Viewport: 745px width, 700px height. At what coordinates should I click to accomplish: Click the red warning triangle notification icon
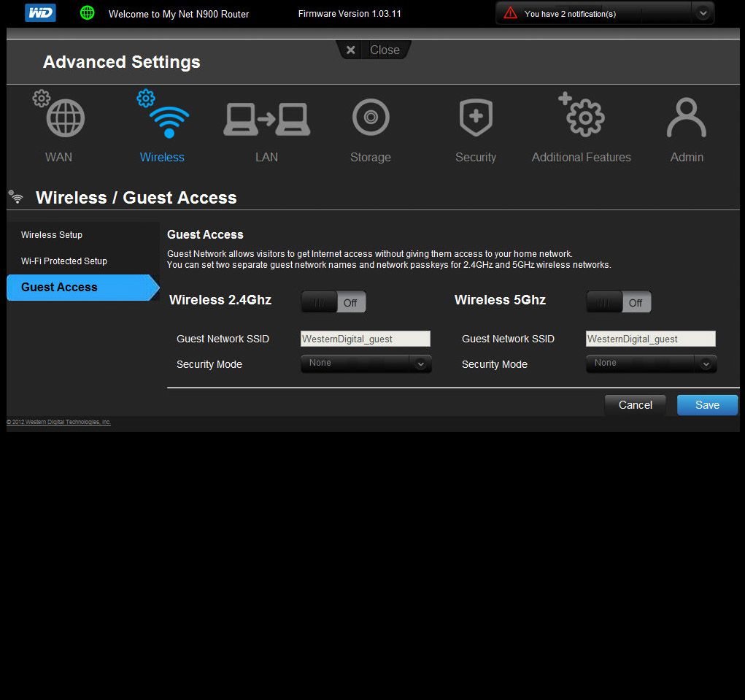click(x=510, y=13)
